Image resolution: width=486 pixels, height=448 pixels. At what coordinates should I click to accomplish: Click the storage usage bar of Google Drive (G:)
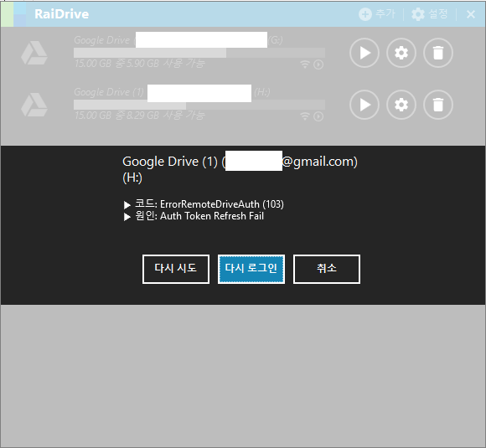pyautogui.click(x=199, y=53)
